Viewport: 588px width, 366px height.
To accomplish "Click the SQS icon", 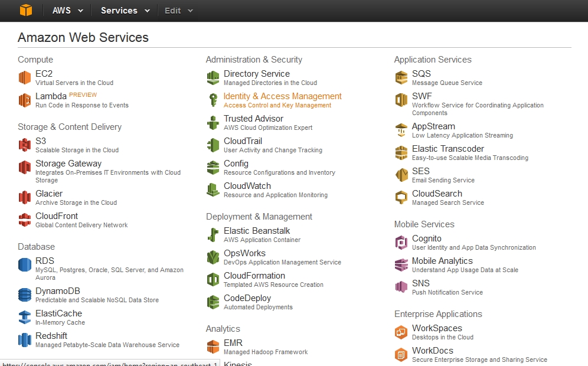I will pos(401,77).
